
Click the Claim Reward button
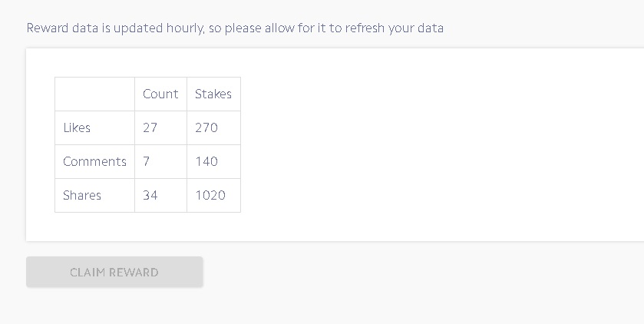click(114, 272)
